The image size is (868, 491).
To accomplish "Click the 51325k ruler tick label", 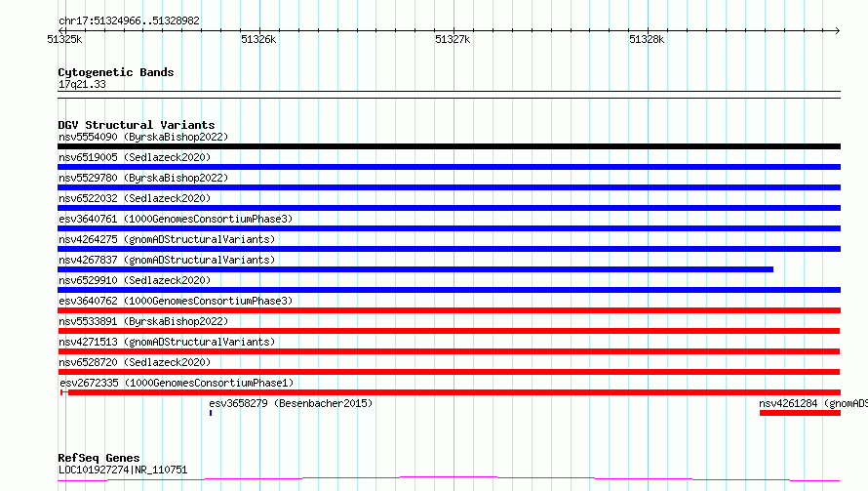I will (64, 39).
